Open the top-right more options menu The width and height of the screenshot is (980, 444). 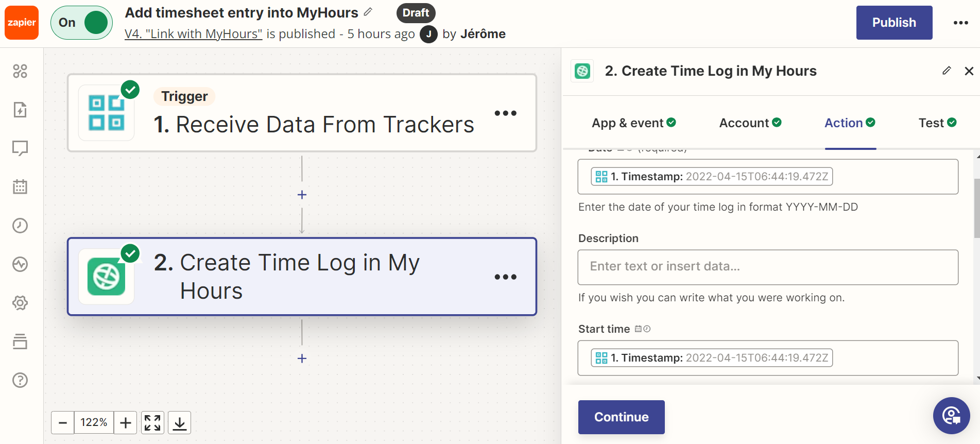[x=960, y=23]
